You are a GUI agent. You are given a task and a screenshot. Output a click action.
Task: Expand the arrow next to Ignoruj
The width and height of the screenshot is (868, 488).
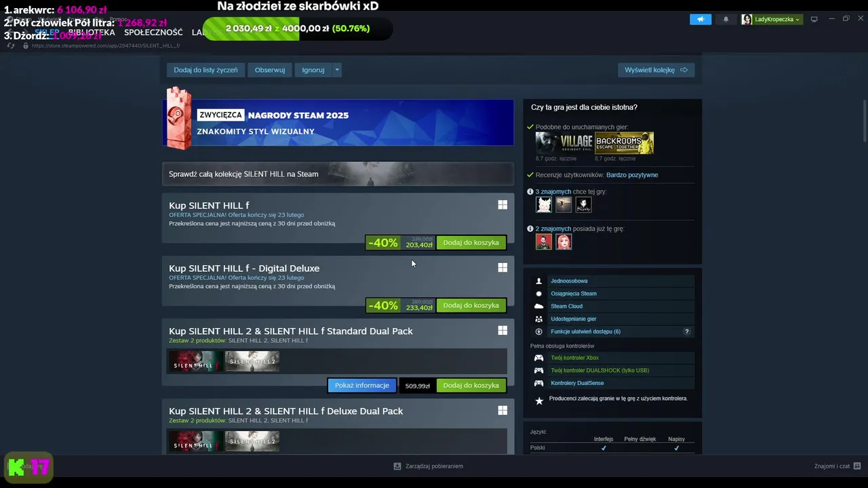[x=337, y=70]
